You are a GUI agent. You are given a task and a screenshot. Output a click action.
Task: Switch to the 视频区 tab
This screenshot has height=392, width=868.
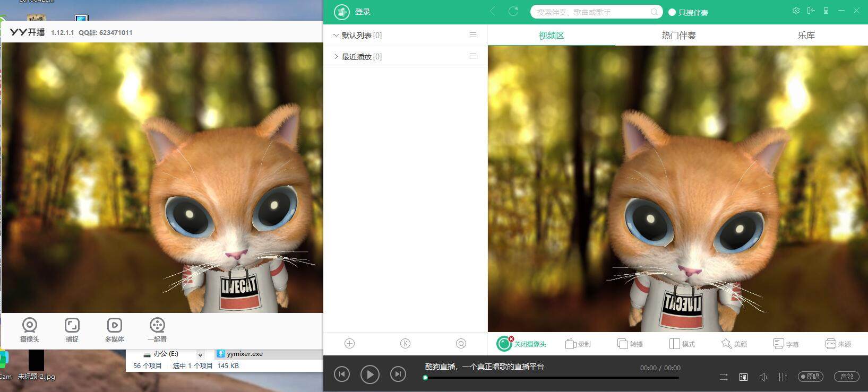[x=551, y=36]
